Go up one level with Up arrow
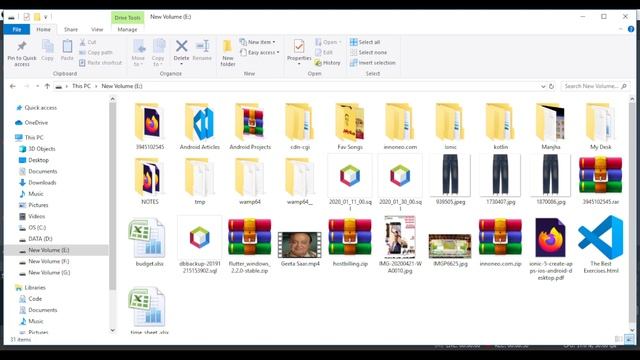Viewport: 640px width, 360px height. tap(47, 87)
